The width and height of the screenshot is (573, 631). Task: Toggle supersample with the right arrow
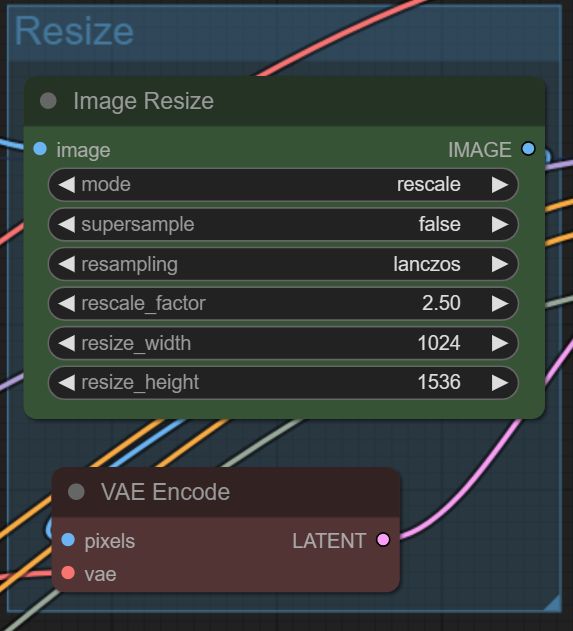[x=500, y=225]
